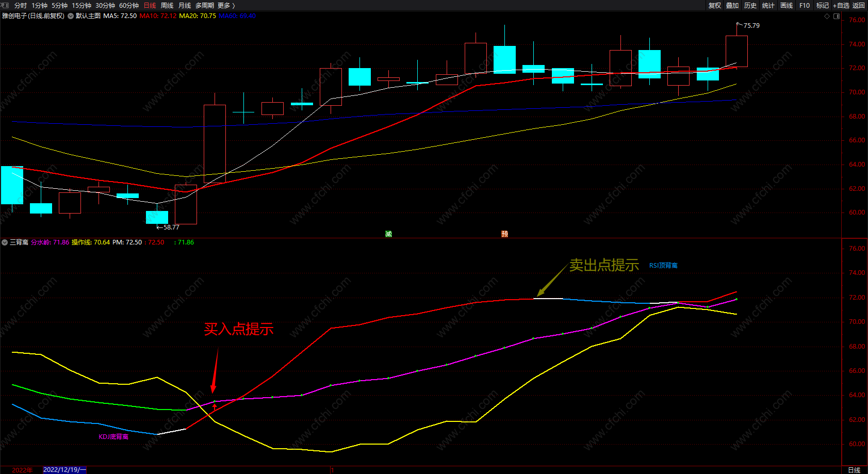Click the orange 预 marker icon
Screen dimensions: 868x474
(x=504, y=234)
